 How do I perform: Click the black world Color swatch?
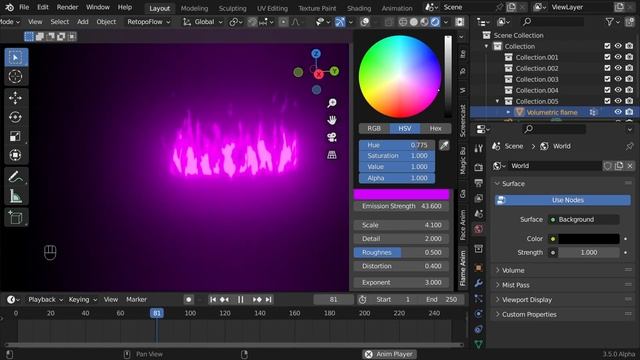click(x=589, y=239)
